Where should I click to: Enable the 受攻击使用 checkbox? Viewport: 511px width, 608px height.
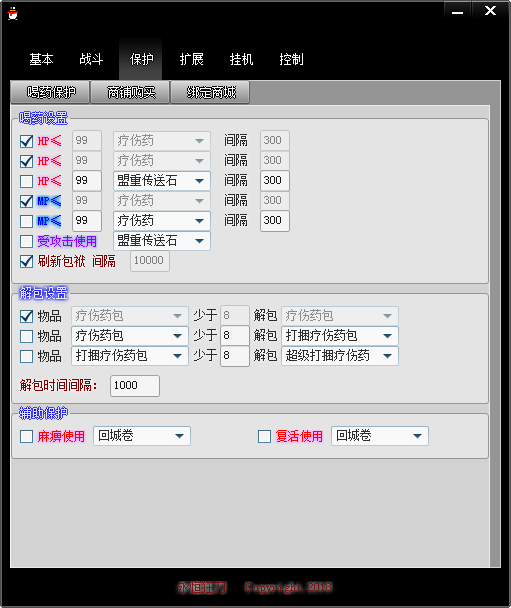coord(26,241)
